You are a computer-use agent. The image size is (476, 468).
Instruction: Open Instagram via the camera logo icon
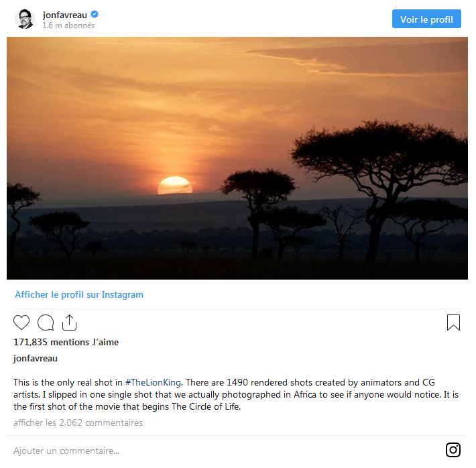tap(453, 450)
